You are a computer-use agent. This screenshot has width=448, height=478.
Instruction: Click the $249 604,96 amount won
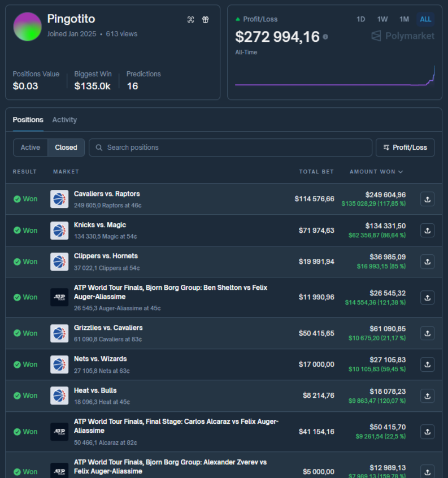pyautogui.click(x=385, y=195)
